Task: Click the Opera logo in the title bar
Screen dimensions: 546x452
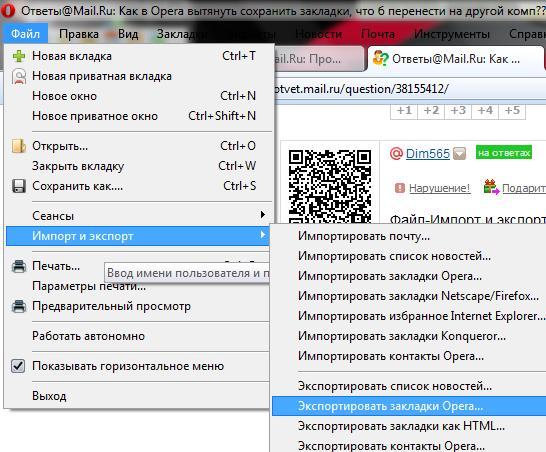Action: pyautogui.click(x=7, y=10)
